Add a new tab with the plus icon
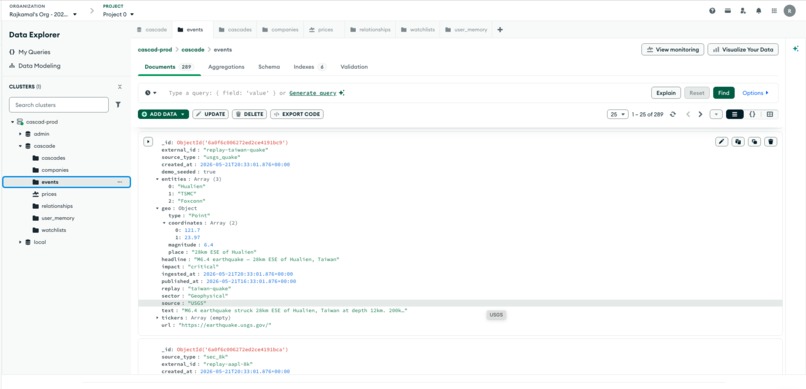This screenshot has width=806, height=389. [500, 30]
